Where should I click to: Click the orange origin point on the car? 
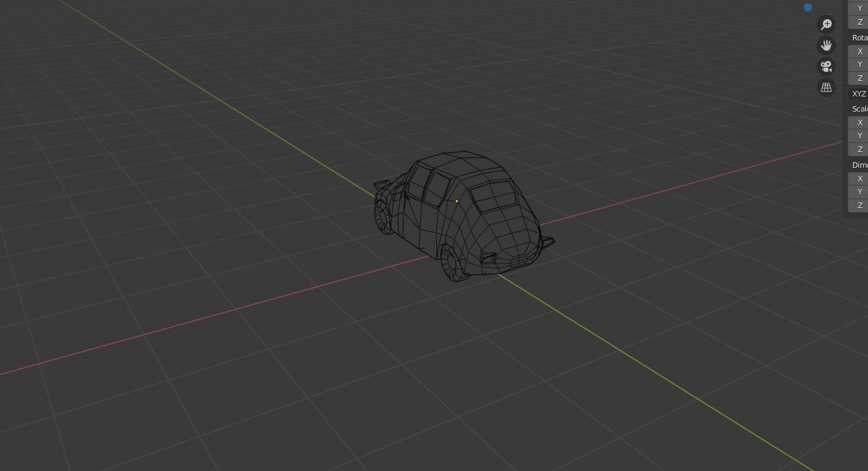[x=457, y=201]
